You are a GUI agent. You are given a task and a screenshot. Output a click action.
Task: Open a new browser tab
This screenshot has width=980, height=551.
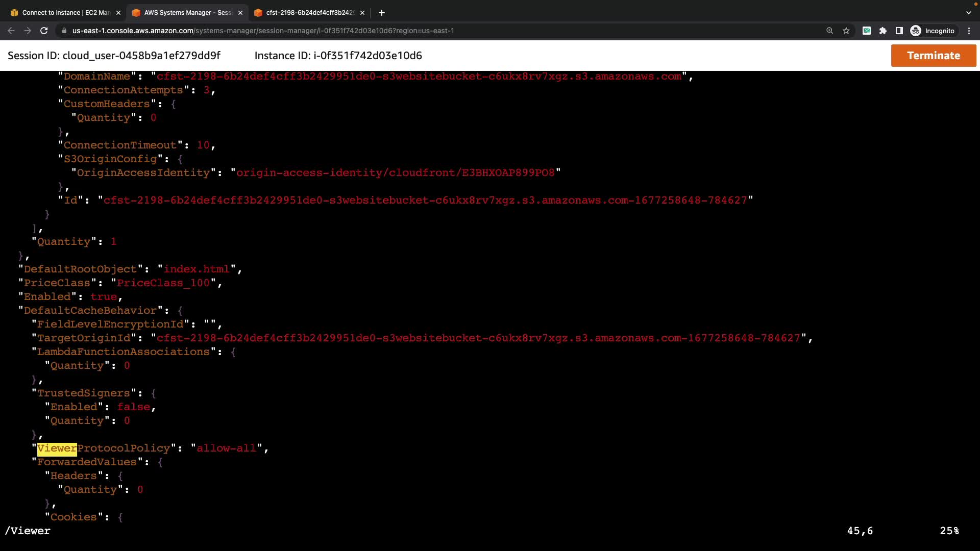coord(382,13)
